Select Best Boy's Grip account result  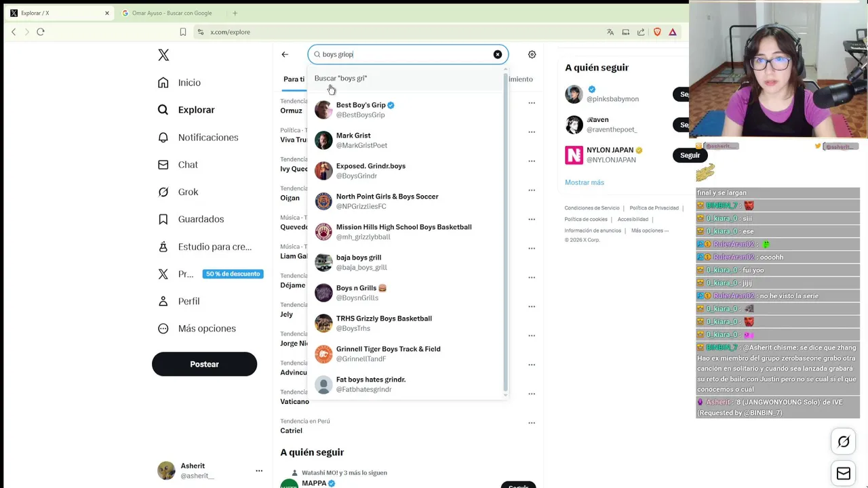pyautogui.click(x=407, y=110)
